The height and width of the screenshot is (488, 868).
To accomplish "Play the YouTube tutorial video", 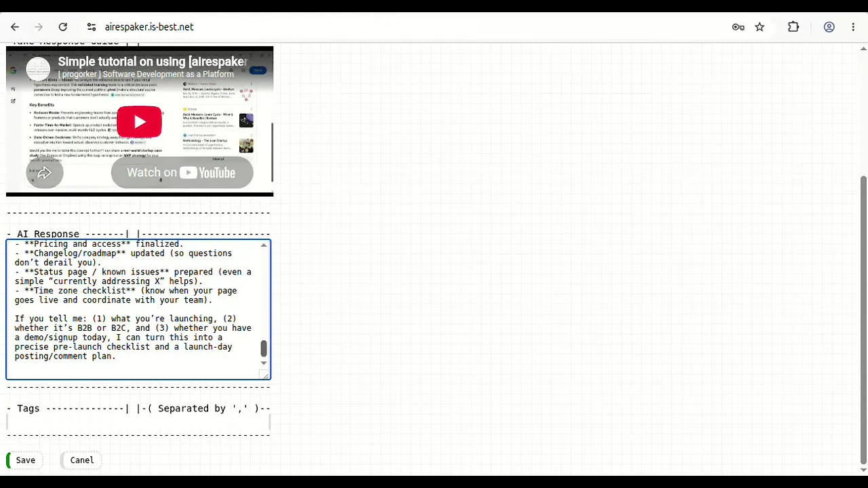I will tap(140, 122).
